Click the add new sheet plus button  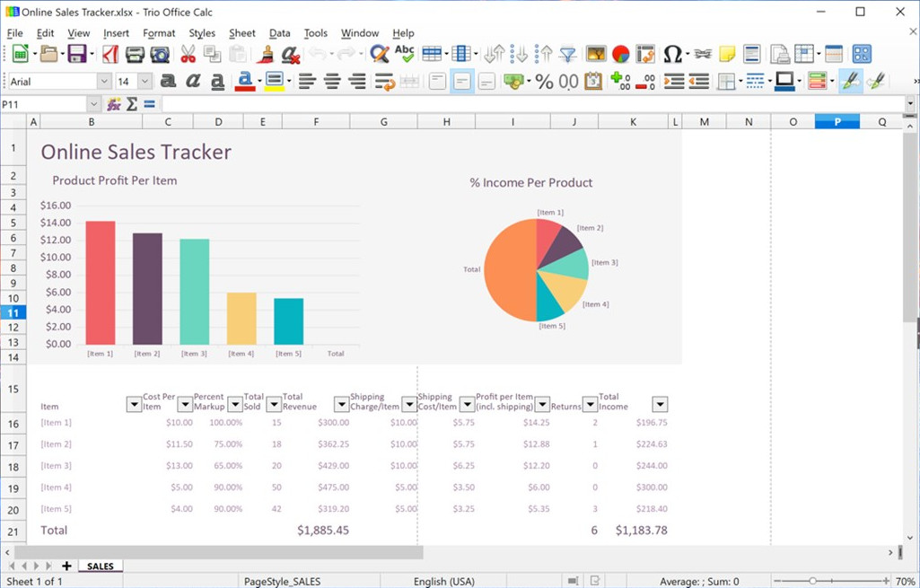point(66,566)
